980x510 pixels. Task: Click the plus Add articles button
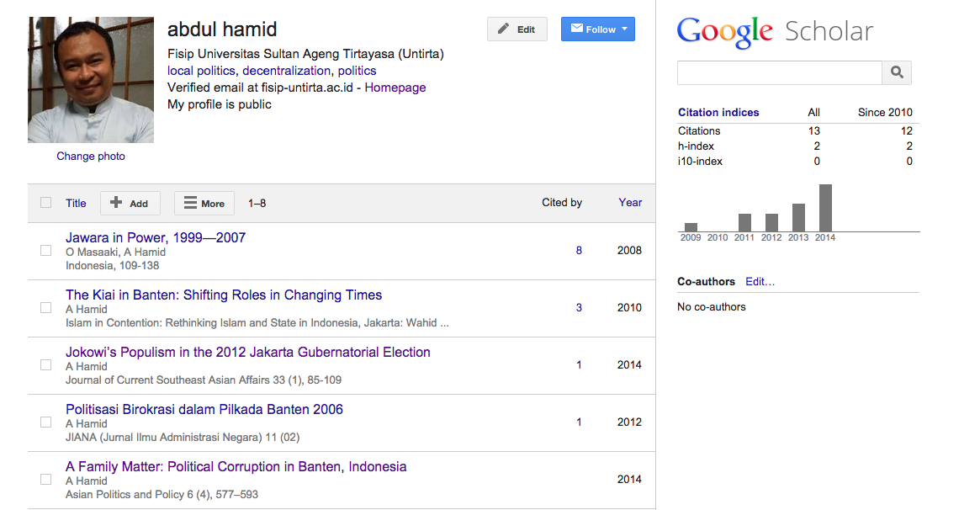point(130,204)
